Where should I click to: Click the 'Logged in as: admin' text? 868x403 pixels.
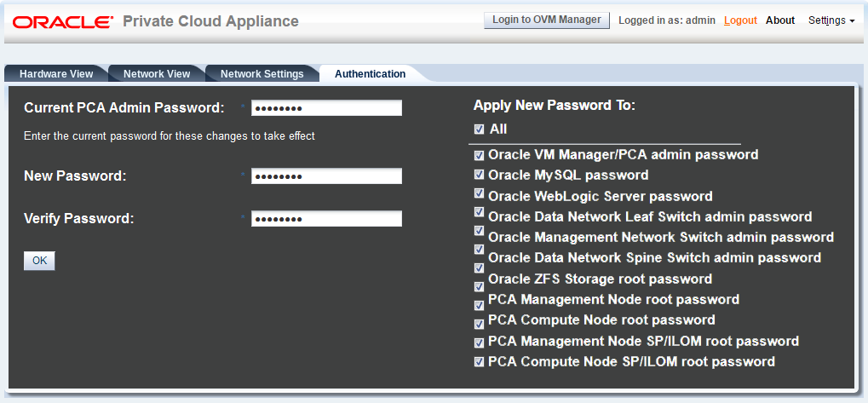click(x=667, y=20)
